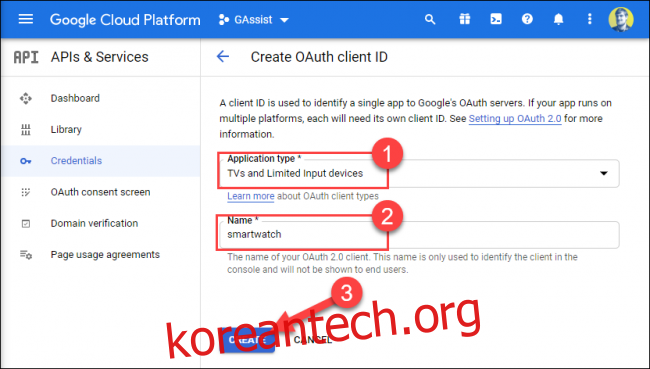Activate Cloud Shell terminal icon
This screenshot has width=650, height=369.
click(496, 19)
